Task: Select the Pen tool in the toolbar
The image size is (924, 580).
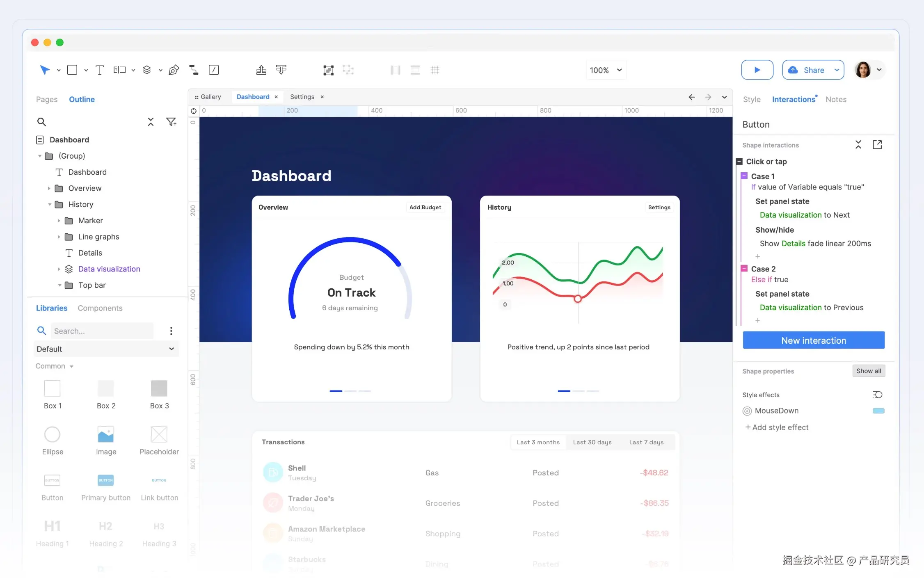Action: [174, 70]
